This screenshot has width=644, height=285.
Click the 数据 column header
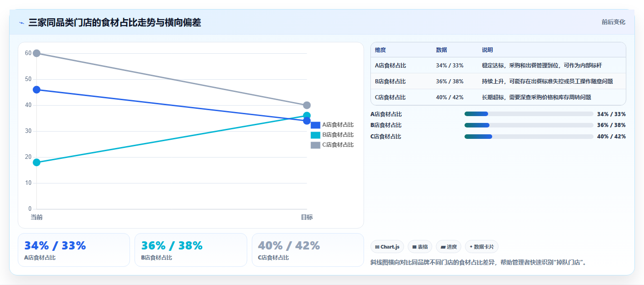[441, 50]
